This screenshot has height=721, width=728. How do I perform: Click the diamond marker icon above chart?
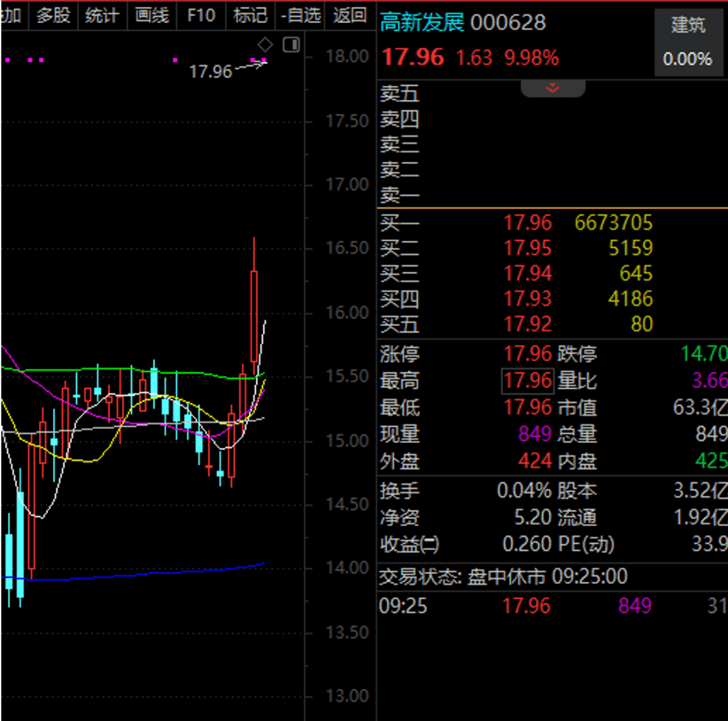[266, 45]
